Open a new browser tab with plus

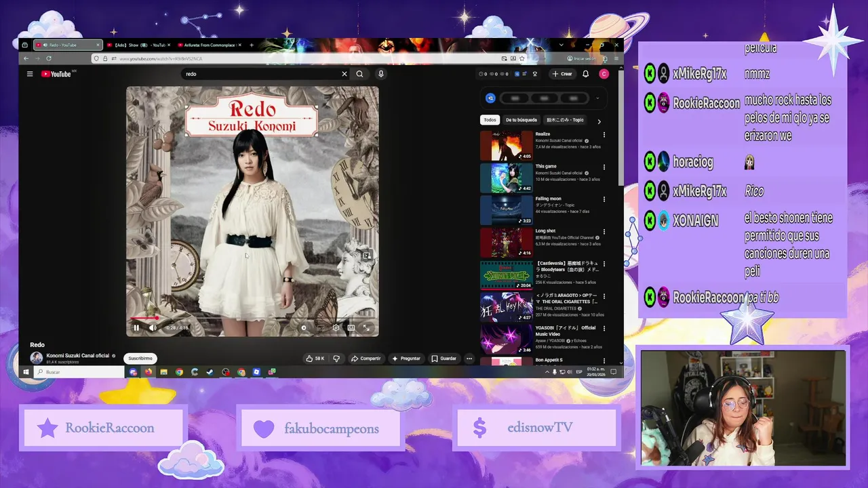click(252, 45)
